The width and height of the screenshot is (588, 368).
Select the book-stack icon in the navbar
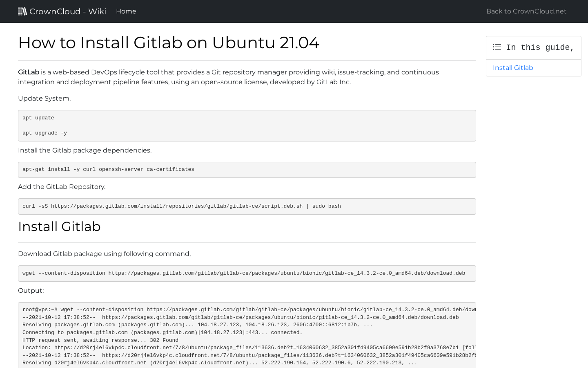[x=22, y=11]
